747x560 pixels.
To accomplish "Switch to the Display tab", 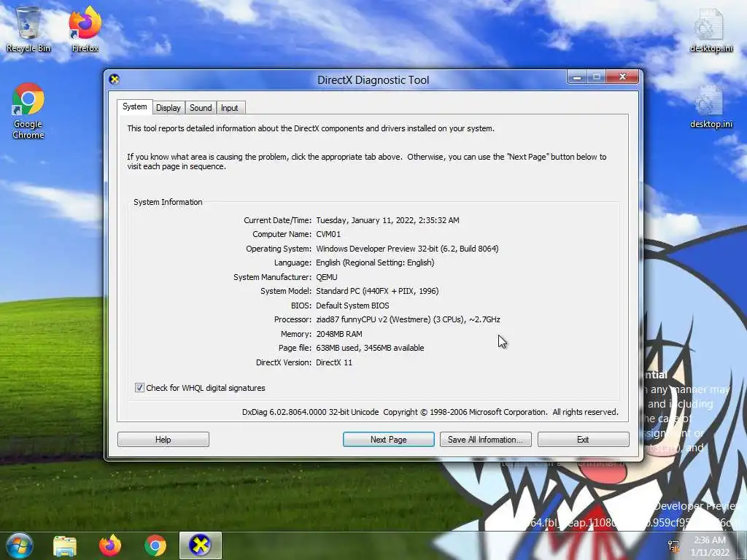I will coord(169,108).
